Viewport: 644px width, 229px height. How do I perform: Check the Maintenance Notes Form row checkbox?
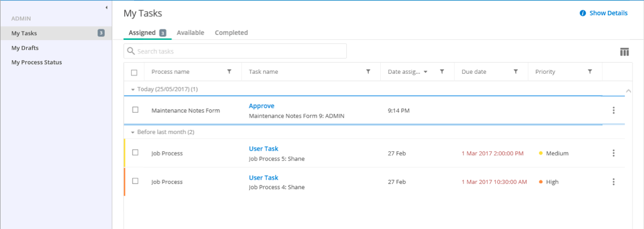[x=135, y=110]
